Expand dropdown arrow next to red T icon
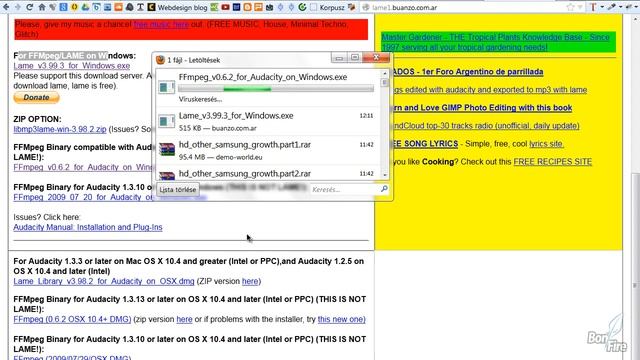The height and width of the screenshot is (360, 640). 602,7
